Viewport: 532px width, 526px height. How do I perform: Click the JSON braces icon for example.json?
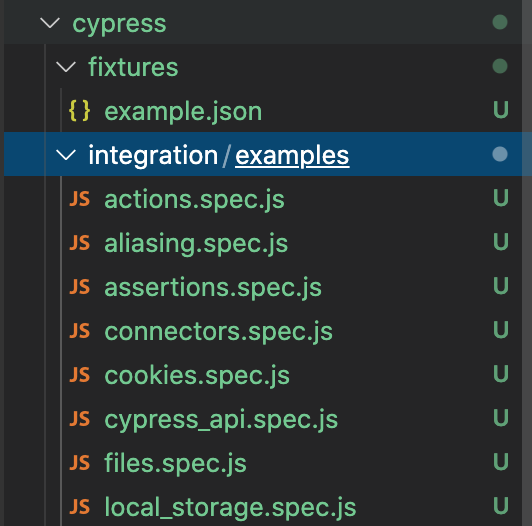pyautogui.click(x=79, y=110)
